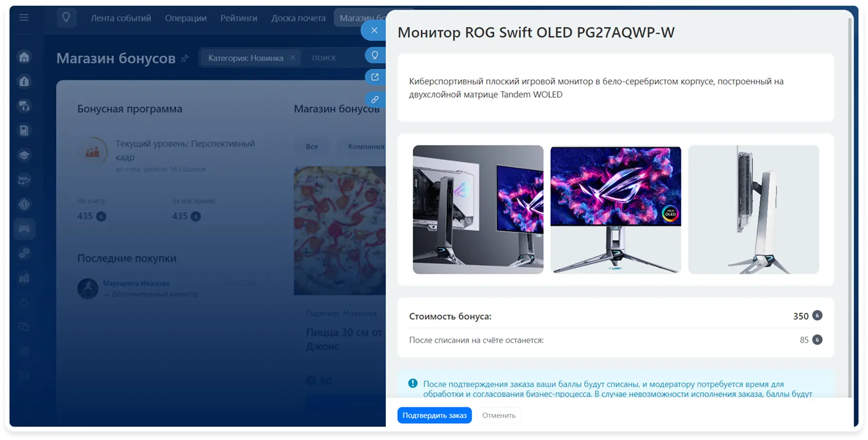Switch to the Операции tab
868x440 pixels.
coord(186,18)
